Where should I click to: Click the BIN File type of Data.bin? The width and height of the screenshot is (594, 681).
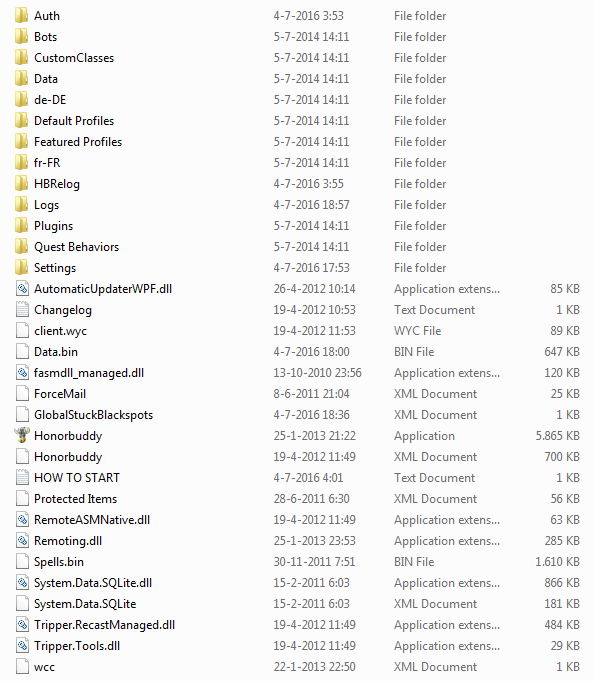[414, 351]
